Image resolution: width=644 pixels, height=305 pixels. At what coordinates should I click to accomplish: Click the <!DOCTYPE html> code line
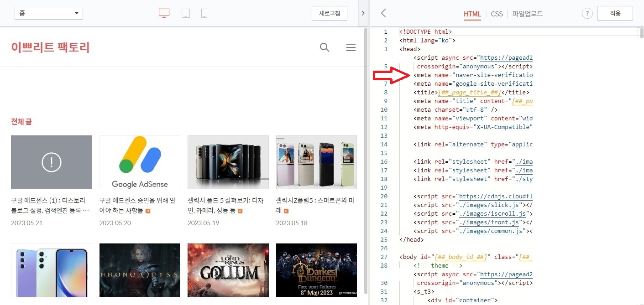425,32
